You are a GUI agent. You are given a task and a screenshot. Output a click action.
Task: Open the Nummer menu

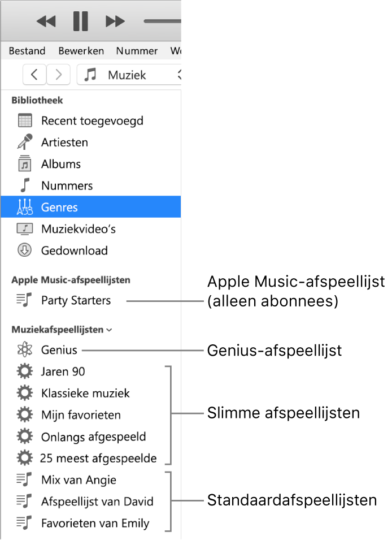tap(136, 50)
